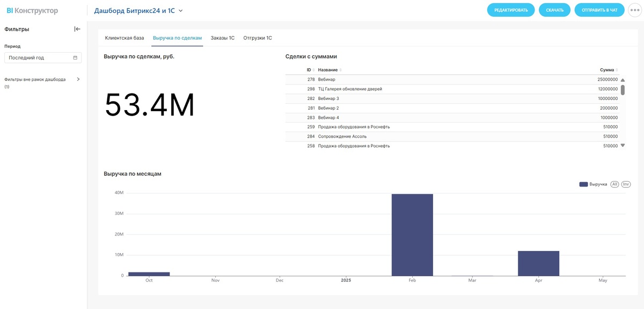This screenshot has width=644, height=309.
Task: Click Продажа оборудования в Роснефть row ID 259
Action: (452, 127)
